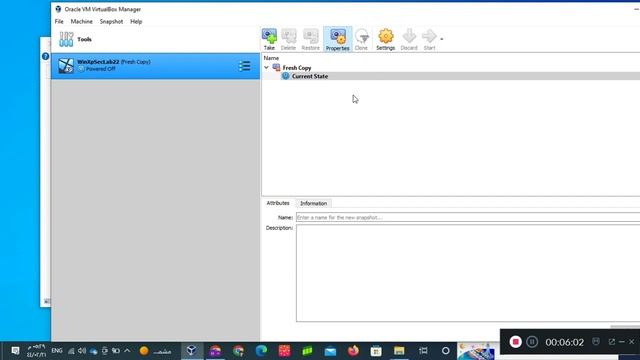Open the Help menu
640x360 pixels.
pos(136,22)
